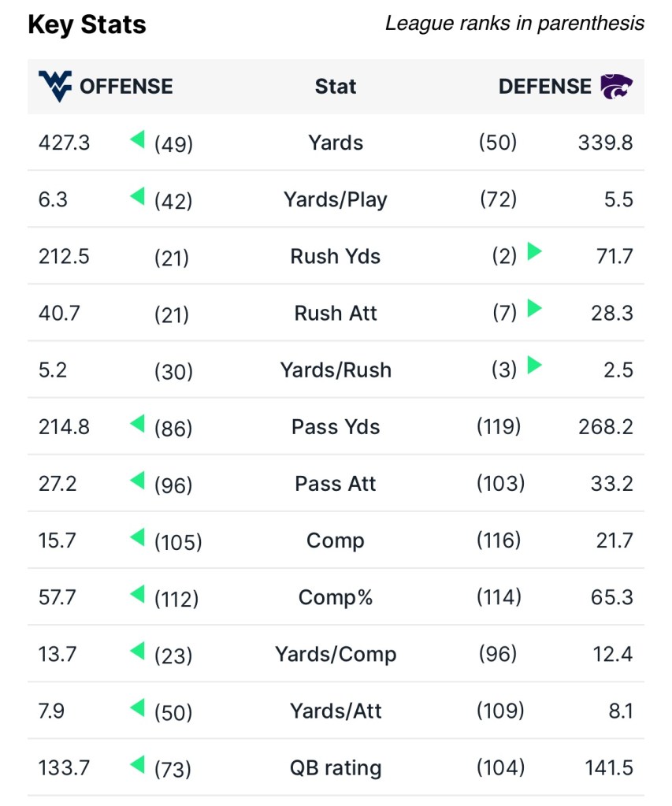Click the QB rating stat label

point(336,767)
